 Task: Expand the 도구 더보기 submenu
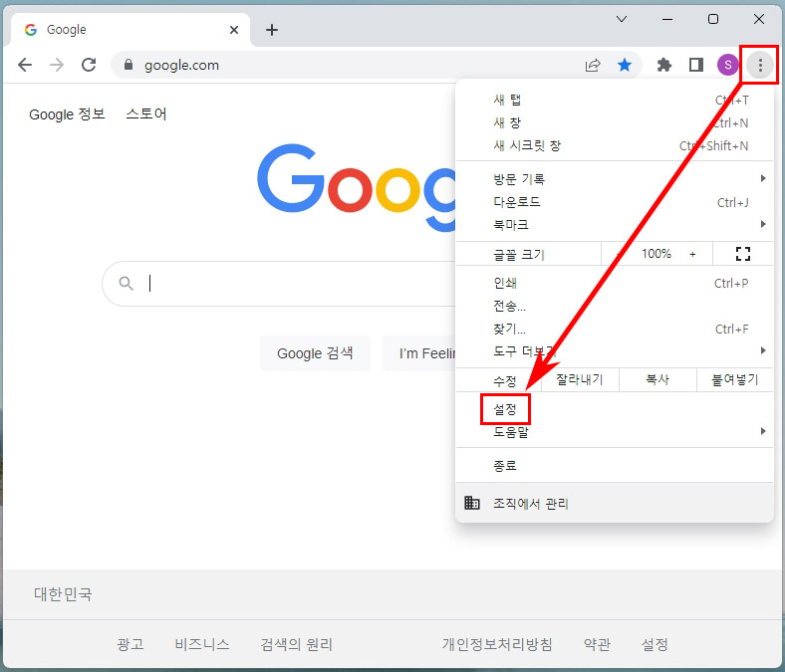(x=615, y=351)
